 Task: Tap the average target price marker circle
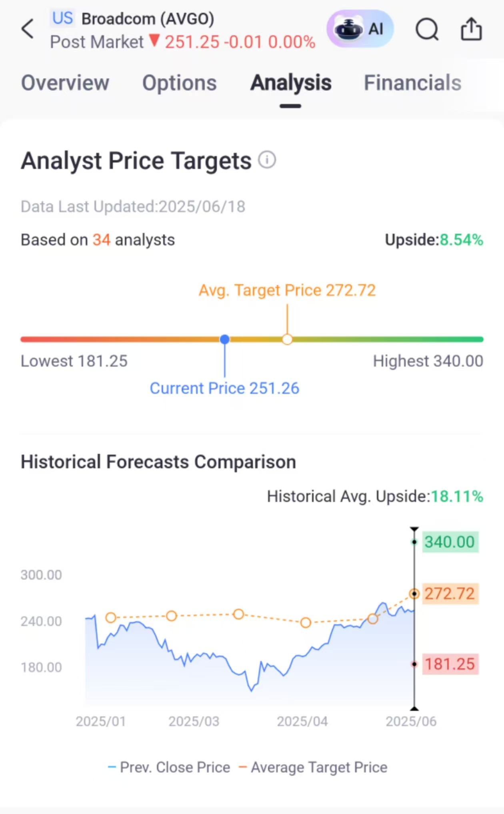(287, 339)
